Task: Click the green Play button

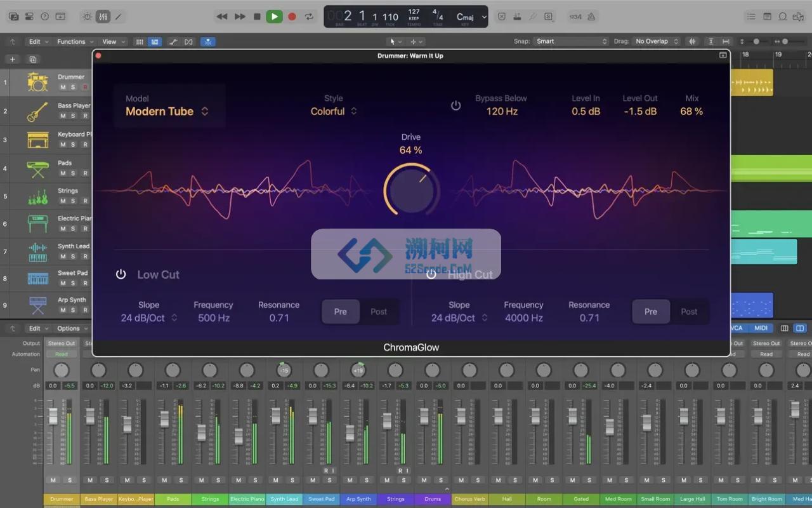Action: click(x=274, y=17)
